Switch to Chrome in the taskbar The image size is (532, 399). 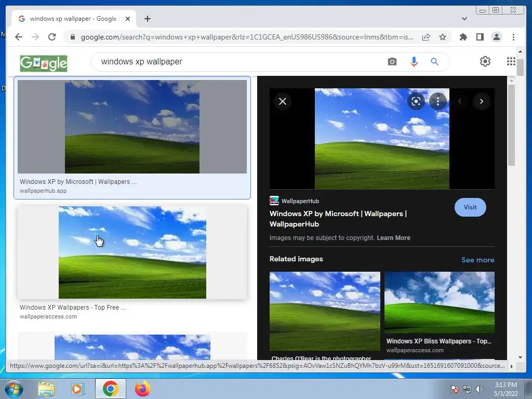[111, 389]
